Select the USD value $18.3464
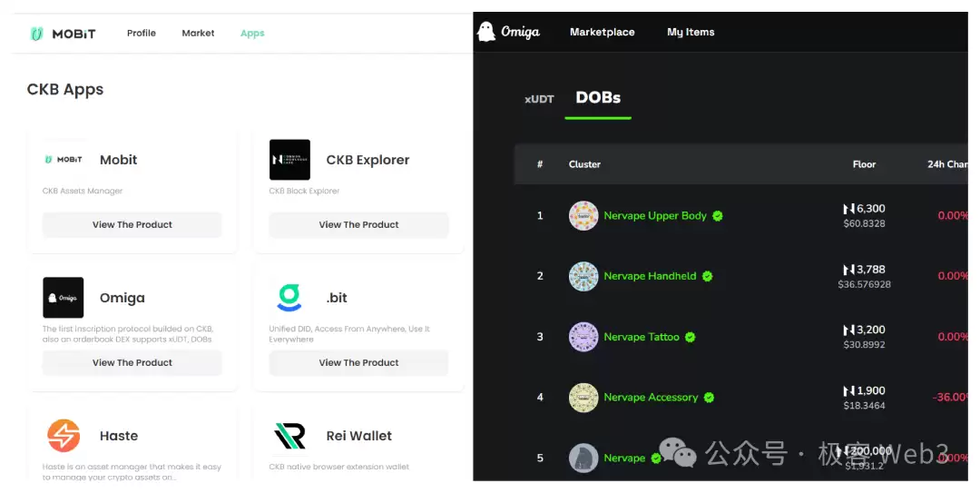This screenshot has width=980, height=493. (x=865, y=406)
